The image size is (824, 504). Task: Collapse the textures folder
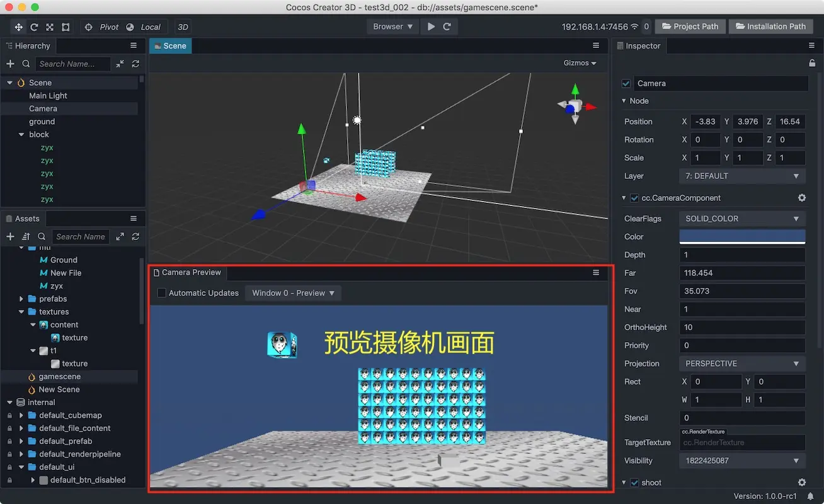click(x=21, y=312)
